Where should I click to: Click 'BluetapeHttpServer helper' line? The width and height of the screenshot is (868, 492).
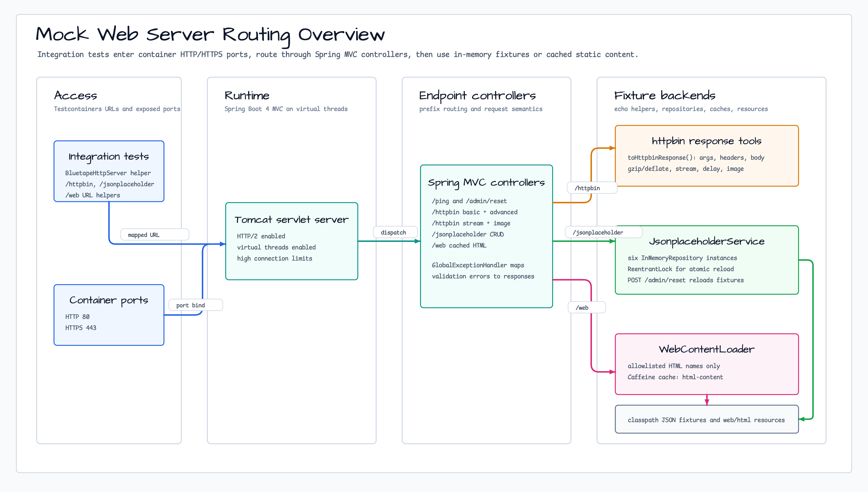click(x=108, y=173)
